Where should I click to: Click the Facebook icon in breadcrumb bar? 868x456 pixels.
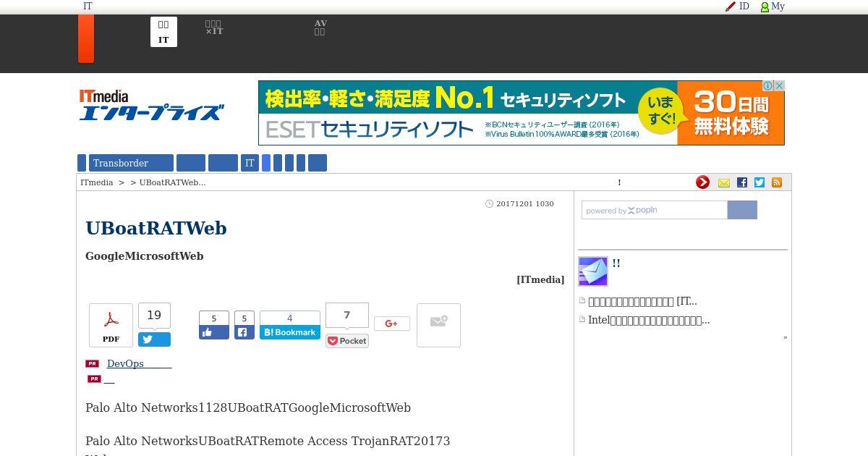pos(741,182)
